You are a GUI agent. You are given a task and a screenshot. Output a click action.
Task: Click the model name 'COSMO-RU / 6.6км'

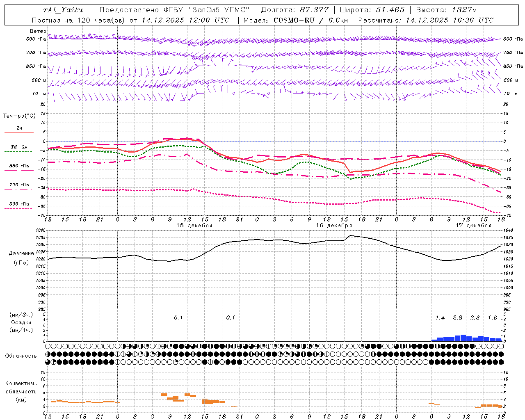[x=310, y=20]
